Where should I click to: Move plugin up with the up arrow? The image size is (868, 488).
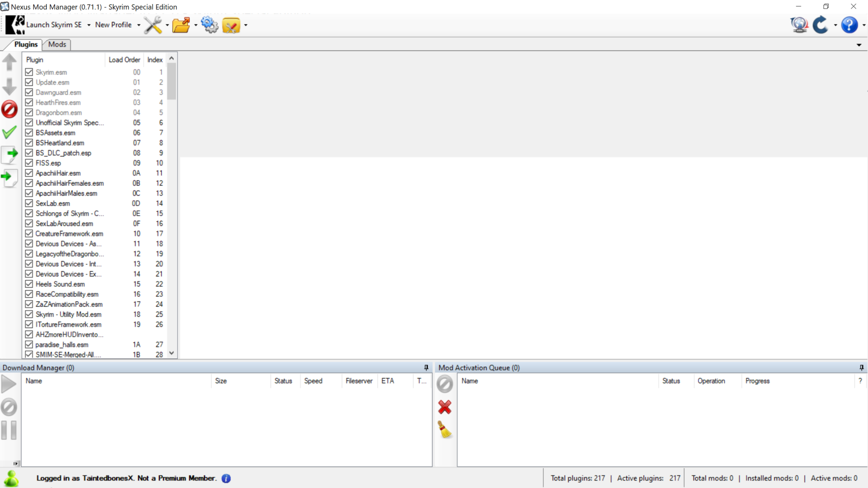point(9,62)
